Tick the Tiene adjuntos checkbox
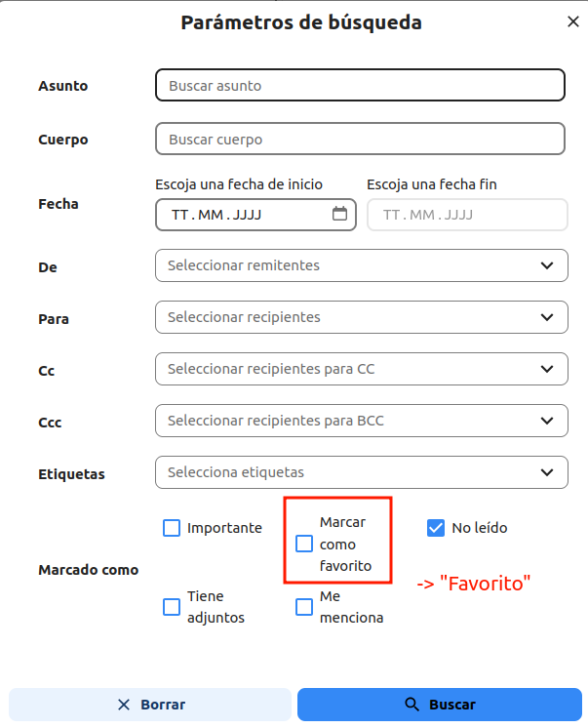Screen dimensions: 588x728 pyautogui.click(x=172, y=607)
